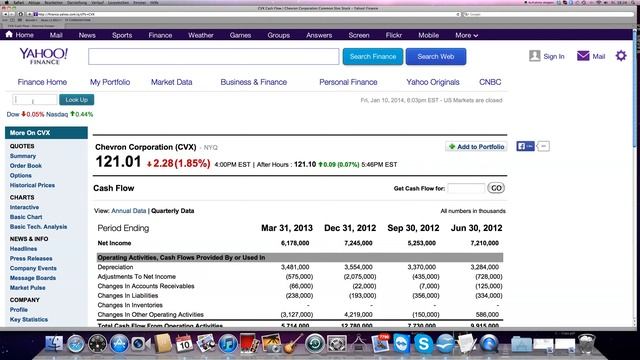
Task: Select the My Portfolio navigation tab
Action: [110, 82]
